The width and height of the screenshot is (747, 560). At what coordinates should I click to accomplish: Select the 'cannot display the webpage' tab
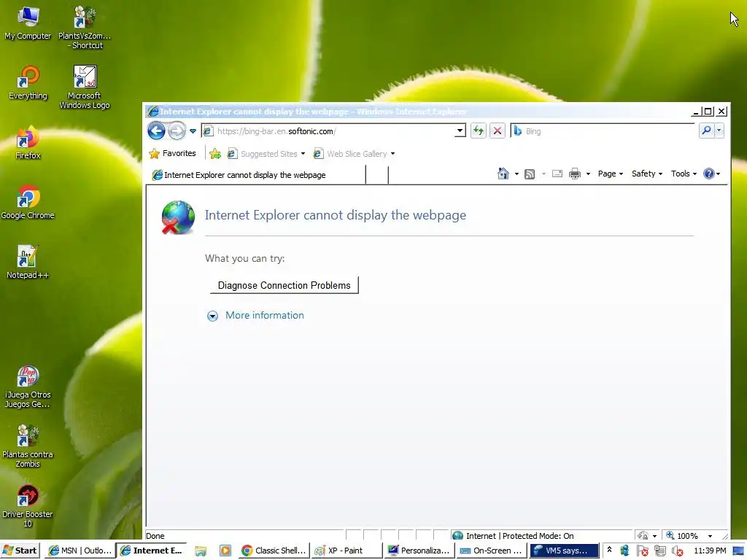256,175
